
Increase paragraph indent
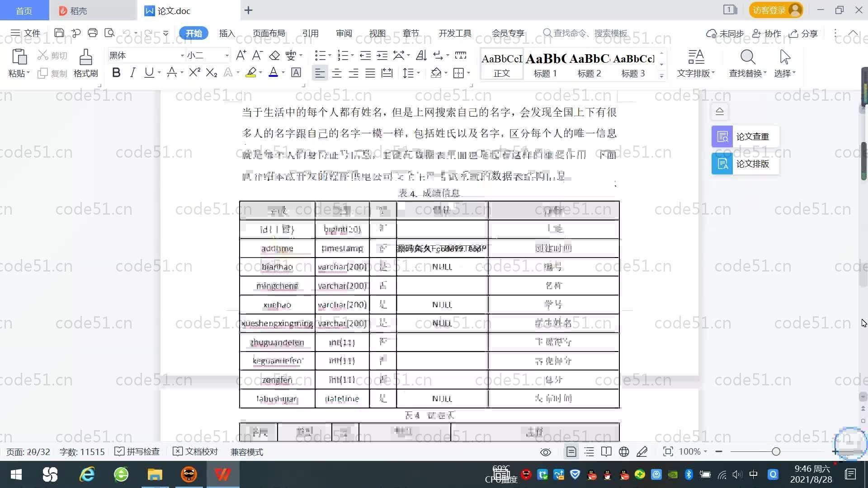[x=382, y=55]
